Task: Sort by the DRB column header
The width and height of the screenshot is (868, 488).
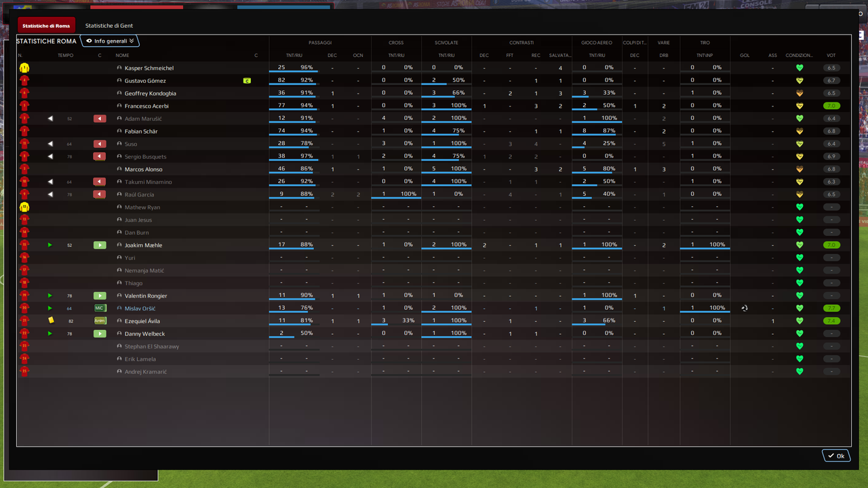Action: click(664, 56)
